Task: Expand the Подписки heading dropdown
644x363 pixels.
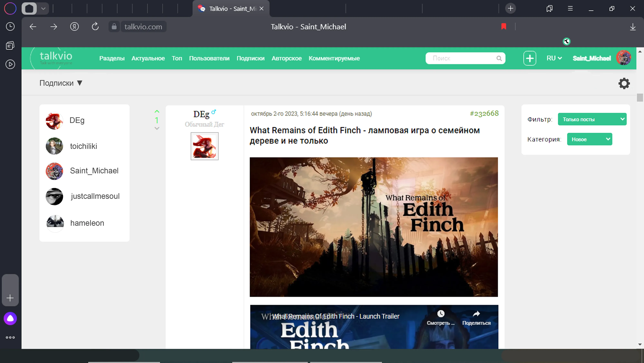Action: point(61,83)
